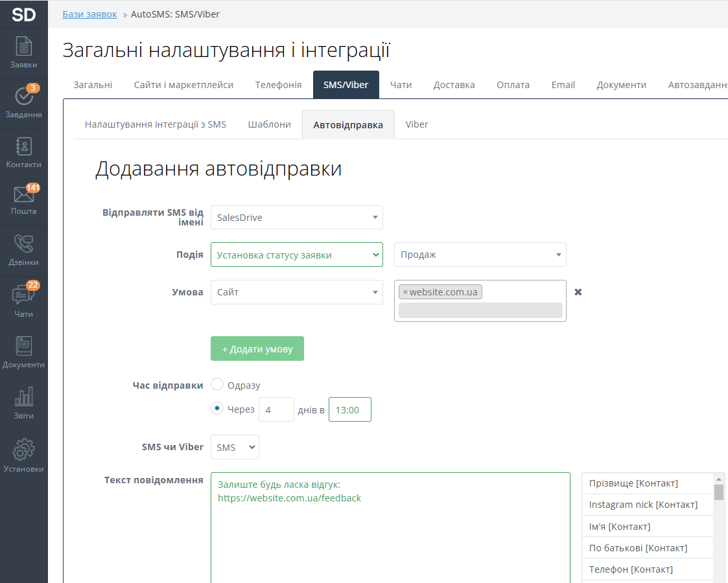Open Документи documents icon in sidebar

[x=23, y=352]
